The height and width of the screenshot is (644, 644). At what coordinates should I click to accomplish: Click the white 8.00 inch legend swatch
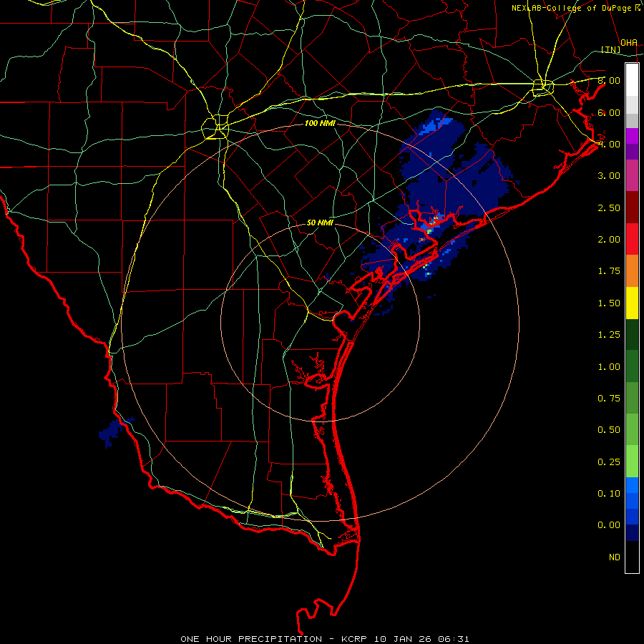coord(632,79)
